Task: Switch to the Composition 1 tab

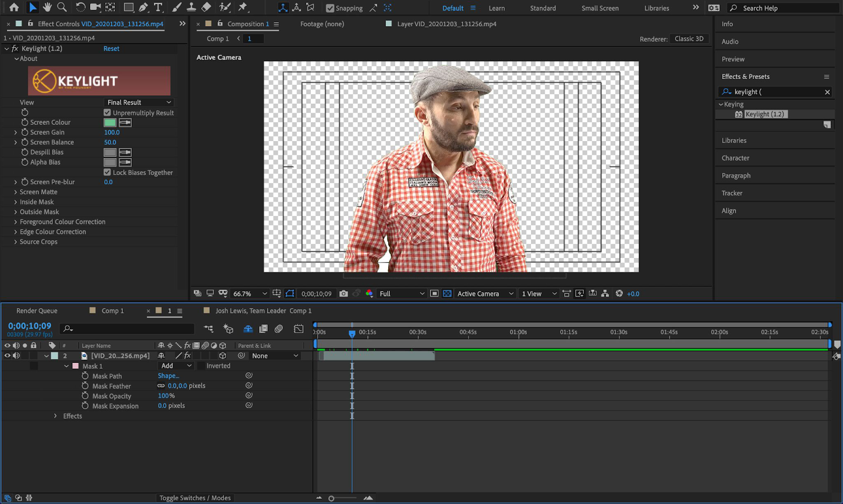Action: (x=248, y=24)
